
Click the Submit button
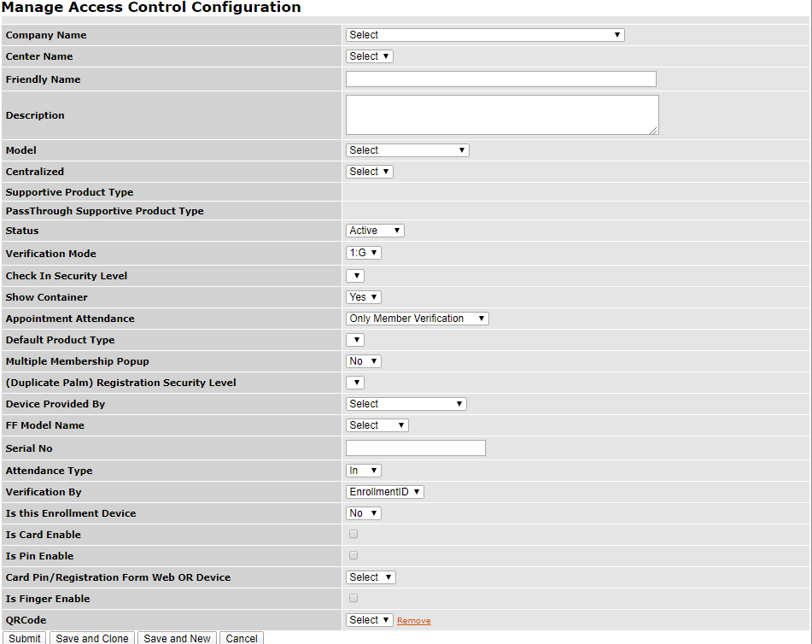click(x=25, y=638)
